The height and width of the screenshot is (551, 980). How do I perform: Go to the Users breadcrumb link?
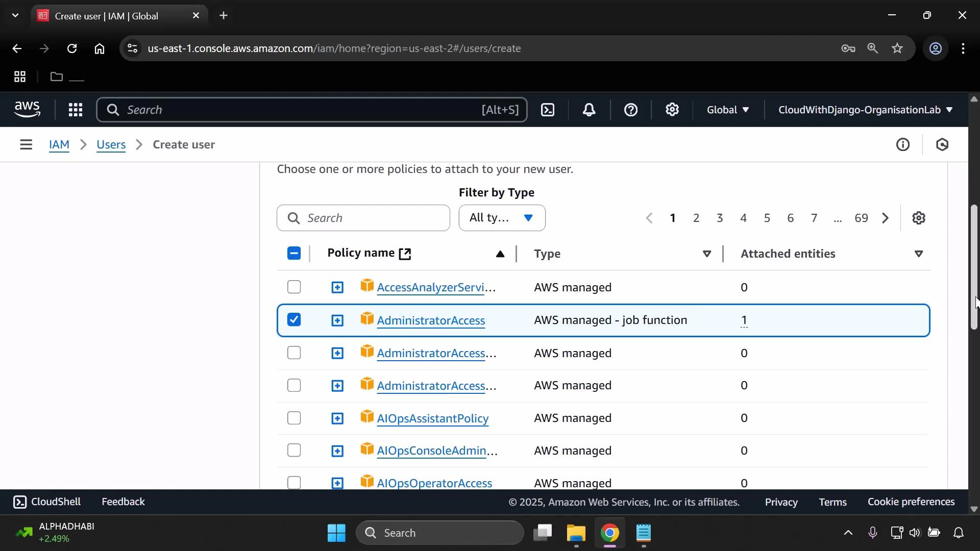pyautogui.click(x=111, y=144)
